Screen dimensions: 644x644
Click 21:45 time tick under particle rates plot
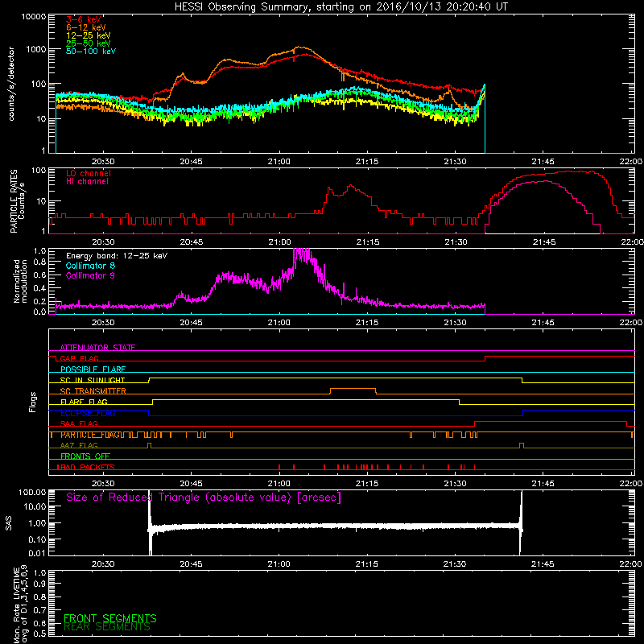[544, 242]
